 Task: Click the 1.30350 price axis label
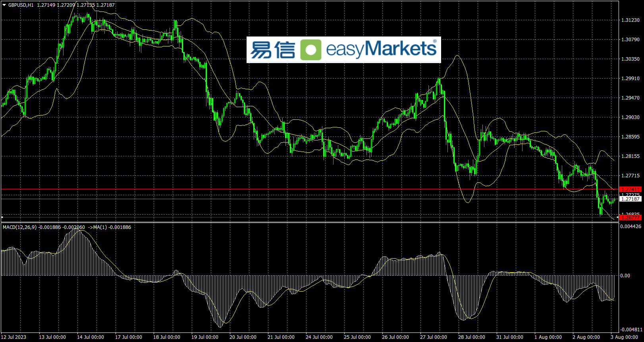click(631, 59)
